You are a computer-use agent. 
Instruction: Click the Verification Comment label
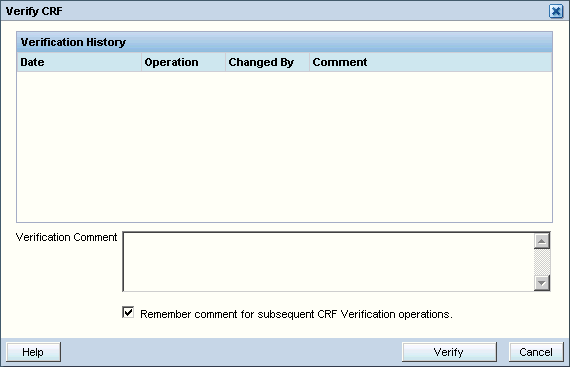pos(67,237)
